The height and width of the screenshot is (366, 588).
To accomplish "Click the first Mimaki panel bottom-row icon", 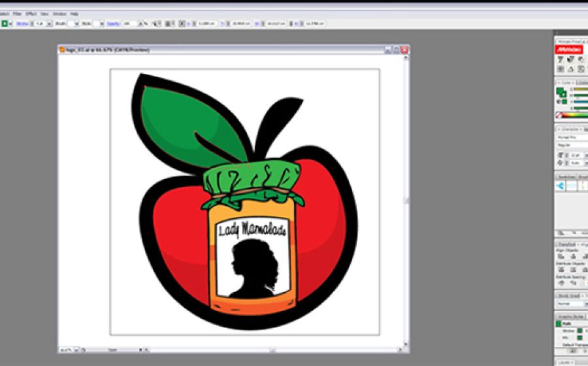I will (561, 69).
